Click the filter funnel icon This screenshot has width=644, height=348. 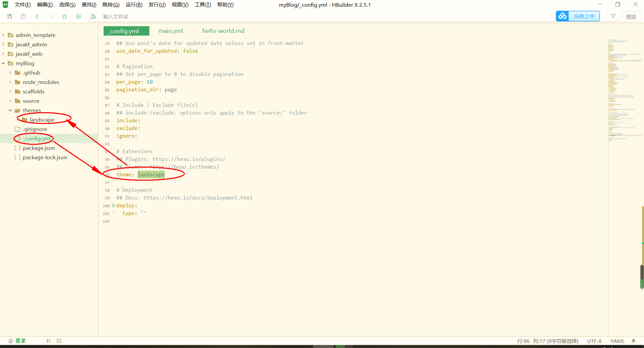pyautogui.click(x=613, y=16)
